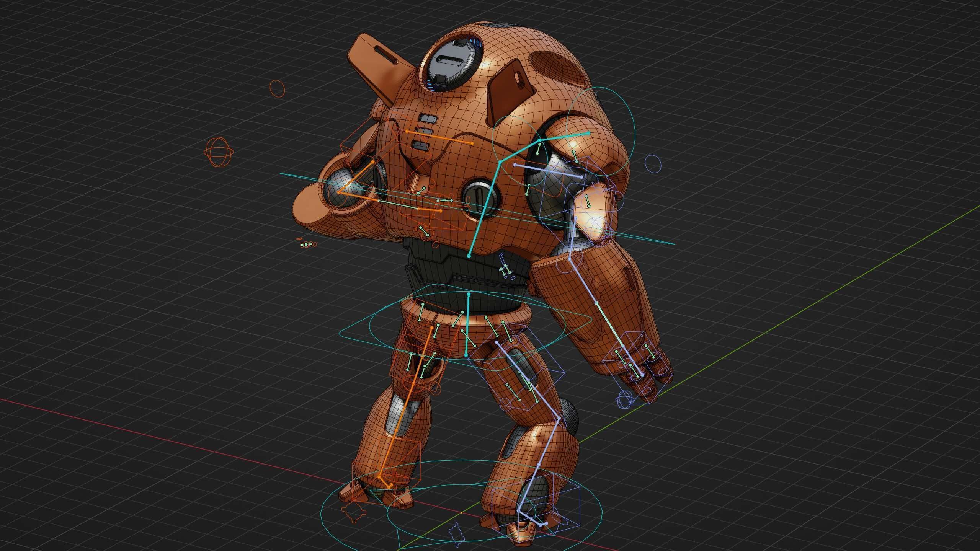
Task: Select the thick orange chest bone across the torso
Action: pos(439,137)
